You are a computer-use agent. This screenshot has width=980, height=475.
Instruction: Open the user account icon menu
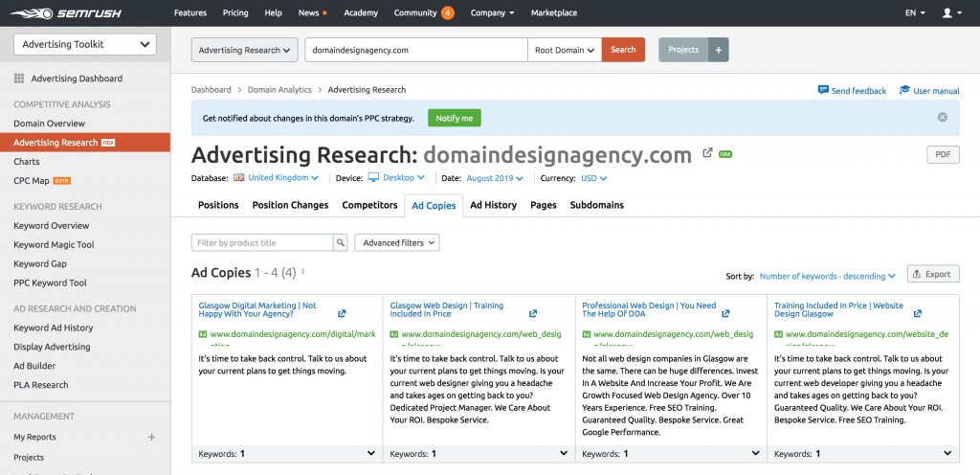click(x=952, y=12)
